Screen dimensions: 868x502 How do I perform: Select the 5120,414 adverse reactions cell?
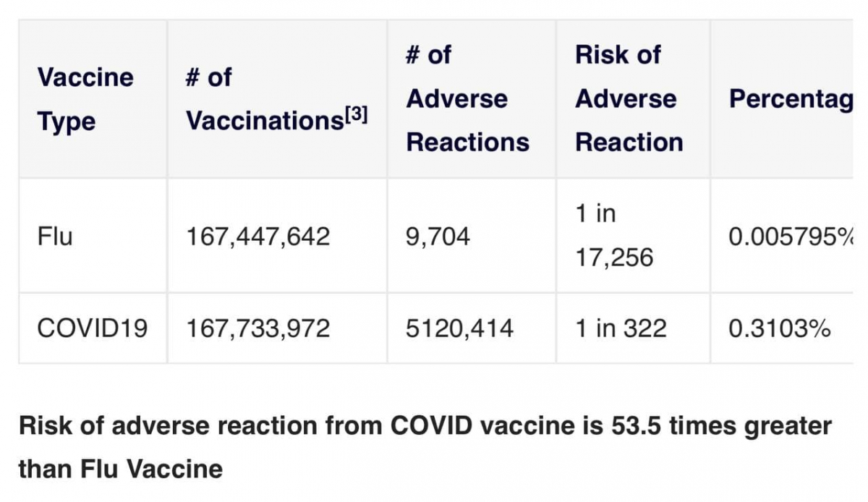tap(460, 329)
